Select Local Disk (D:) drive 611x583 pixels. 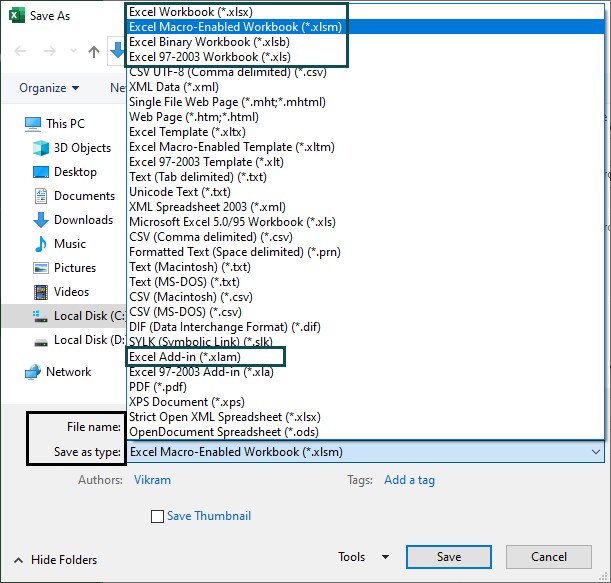[90, 340]
